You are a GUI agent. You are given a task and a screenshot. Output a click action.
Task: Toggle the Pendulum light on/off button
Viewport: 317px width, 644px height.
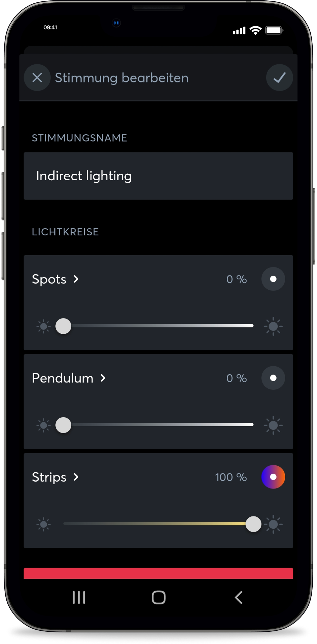(273, 378)
